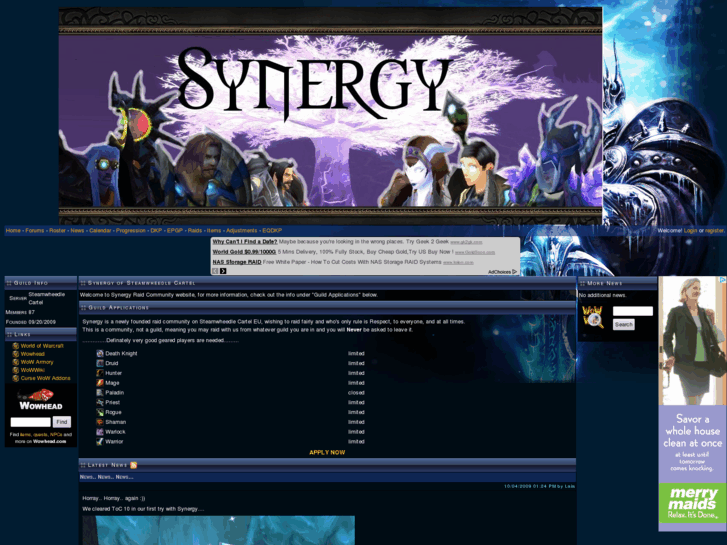
Task: Click the globe icon beside Curse WoW Addons
Action: click(x=16, y=378)
